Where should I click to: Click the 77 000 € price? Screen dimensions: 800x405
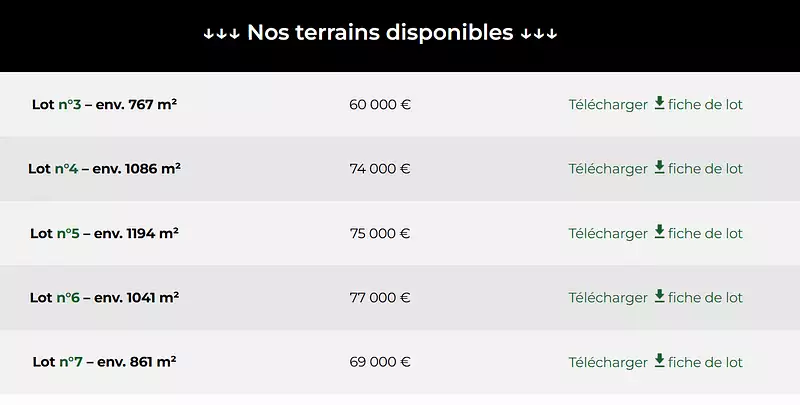[x=380, y=298]
